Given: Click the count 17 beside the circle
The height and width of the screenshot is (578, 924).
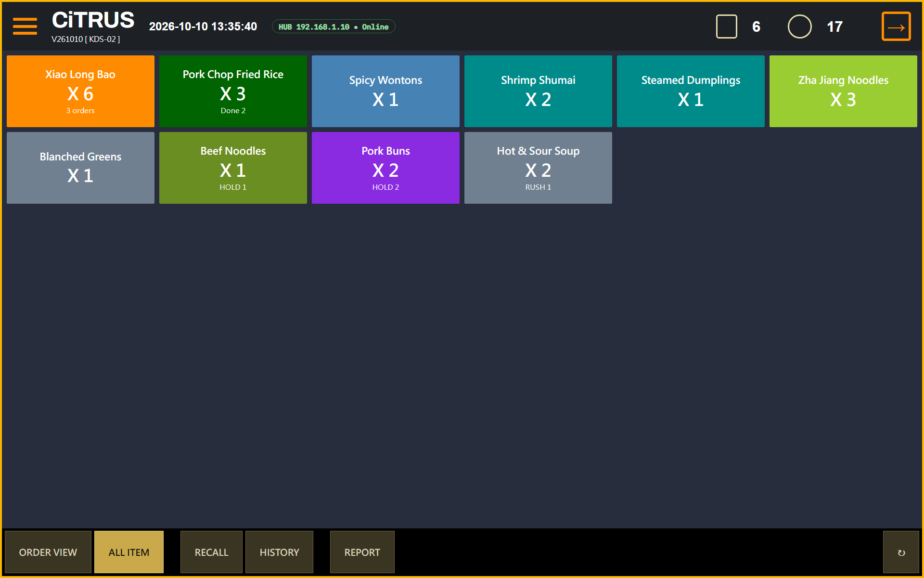Looking at the screenshot, I should 834,26.
